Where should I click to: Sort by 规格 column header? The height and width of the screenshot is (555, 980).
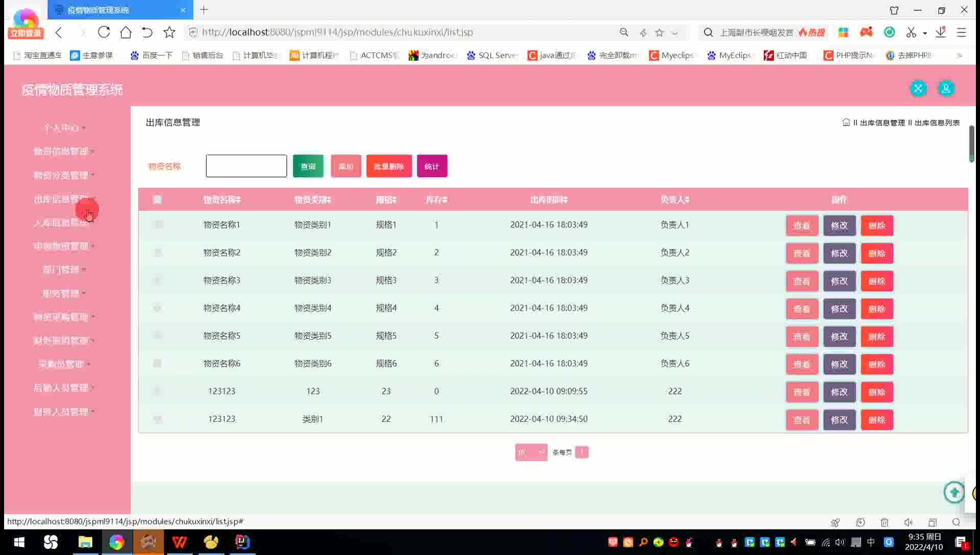click(x=386, y=199)
